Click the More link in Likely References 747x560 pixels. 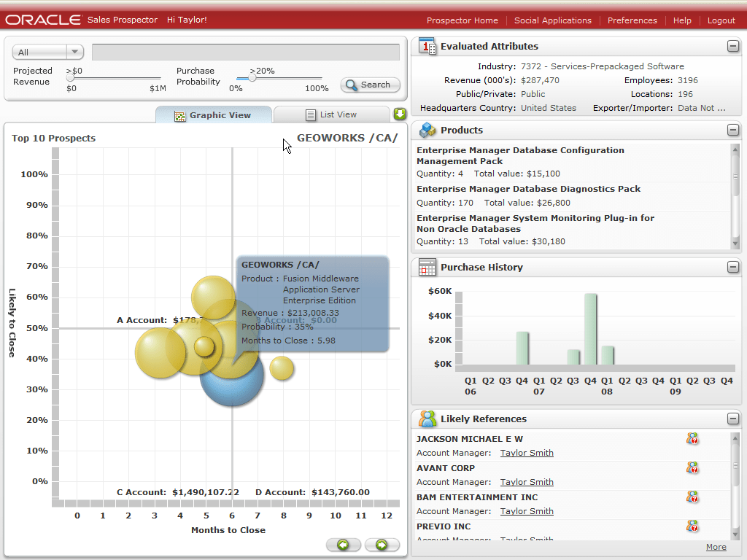pos(716,547)
